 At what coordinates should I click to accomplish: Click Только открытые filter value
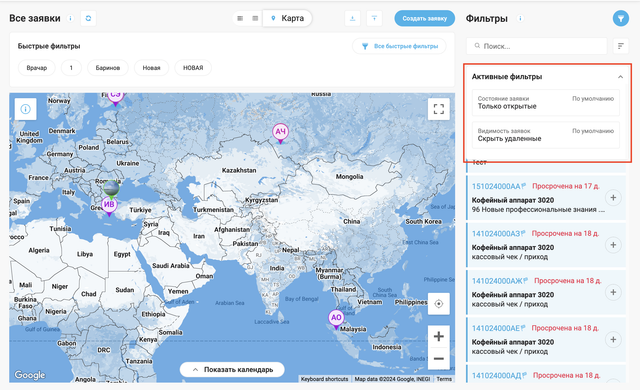pos(507,106)
